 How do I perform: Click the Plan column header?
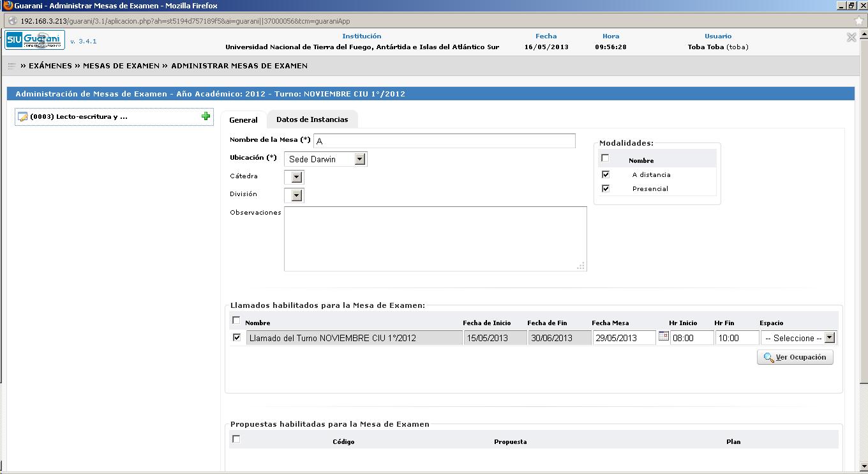coord(733,441)
